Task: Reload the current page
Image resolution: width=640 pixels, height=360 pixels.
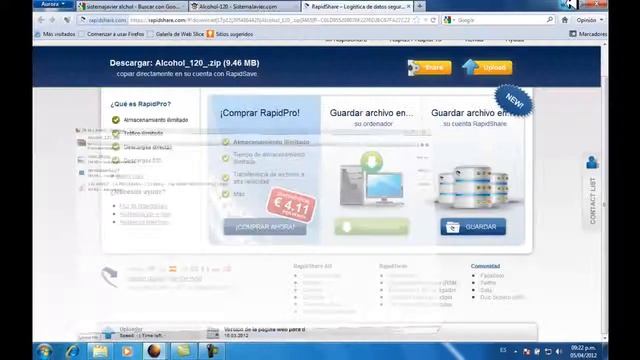Action: click(x=433, y=20)
